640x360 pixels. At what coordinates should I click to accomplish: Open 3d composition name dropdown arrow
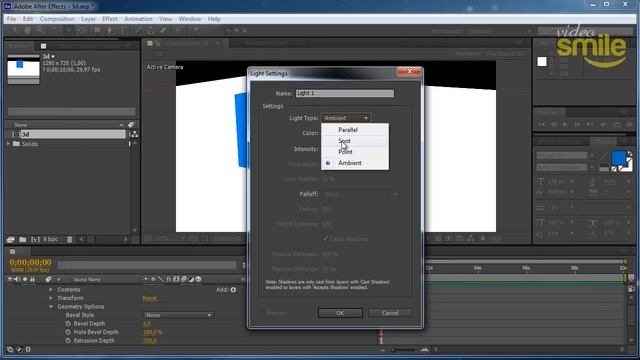pyautogui.click(x=53, y=56)
